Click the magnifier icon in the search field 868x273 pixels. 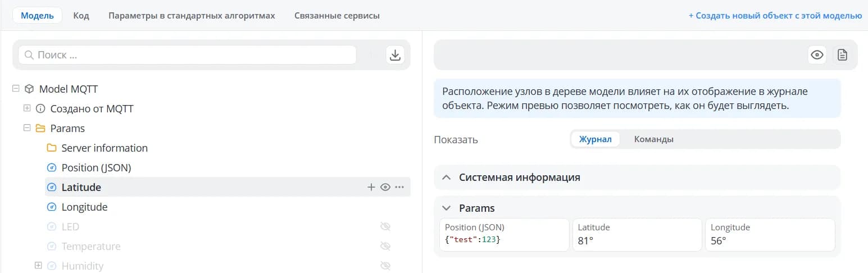[29, 55]
